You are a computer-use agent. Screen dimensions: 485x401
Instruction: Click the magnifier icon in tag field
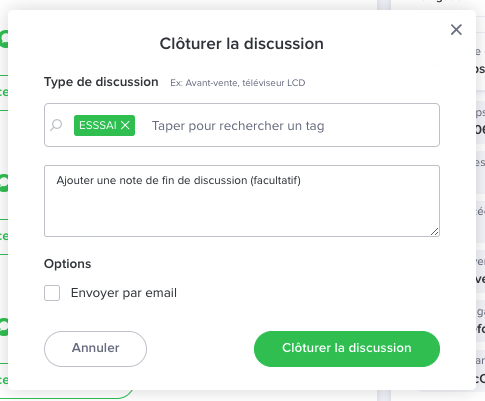pyautogui.click(x=56, y=125)
